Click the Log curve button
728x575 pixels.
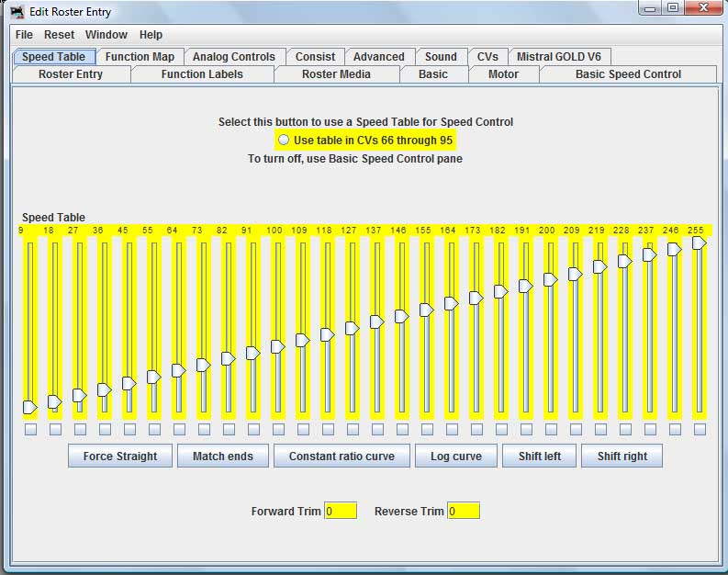coord(456,457)
